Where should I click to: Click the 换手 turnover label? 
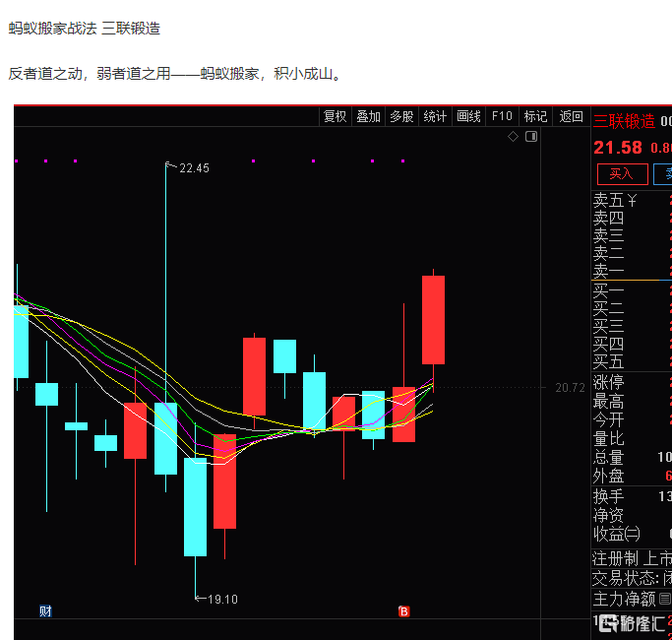tap(609, 496)
